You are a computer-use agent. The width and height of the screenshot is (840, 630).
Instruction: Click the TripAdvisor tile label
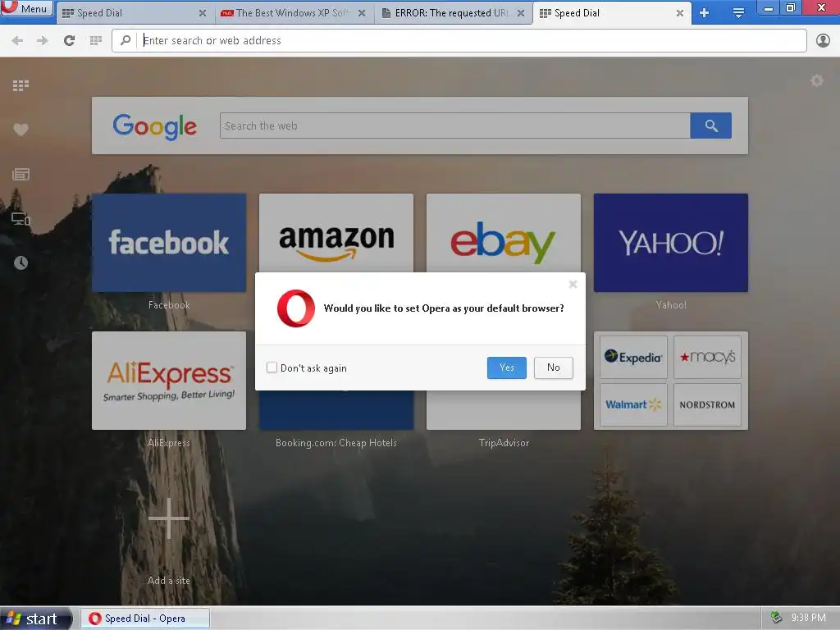[504, 443]
